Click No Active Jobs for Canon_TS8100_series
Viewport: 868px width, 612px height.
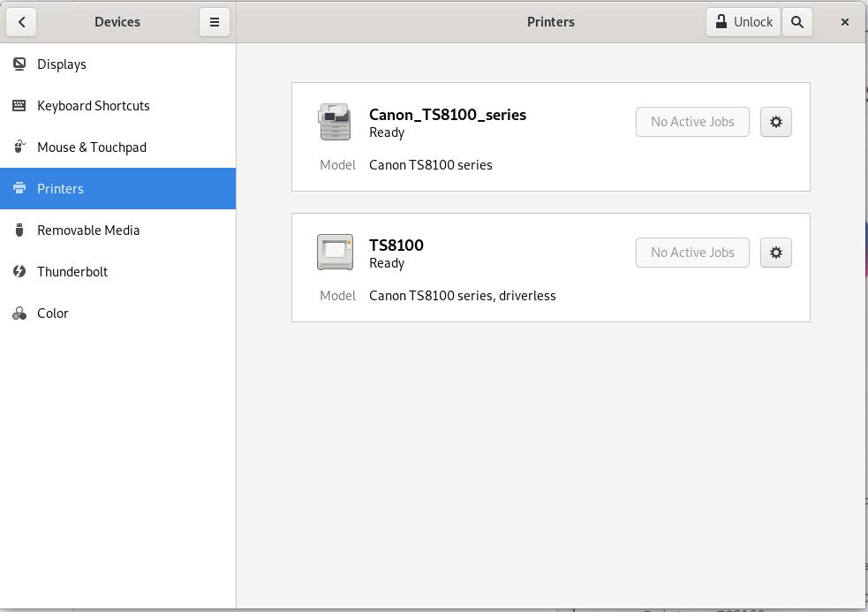coord(692,122)
